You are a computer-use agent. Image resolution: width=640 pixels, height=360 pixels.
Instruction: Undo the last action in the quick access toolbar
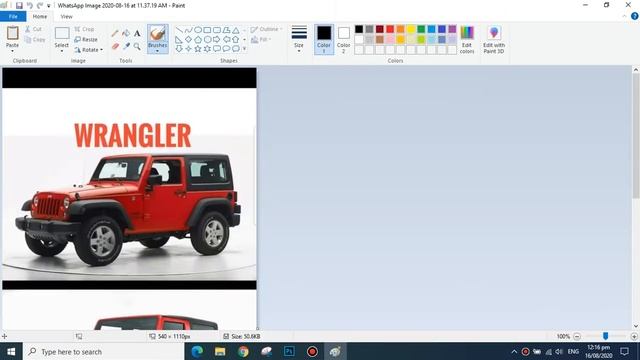(30, 5)
